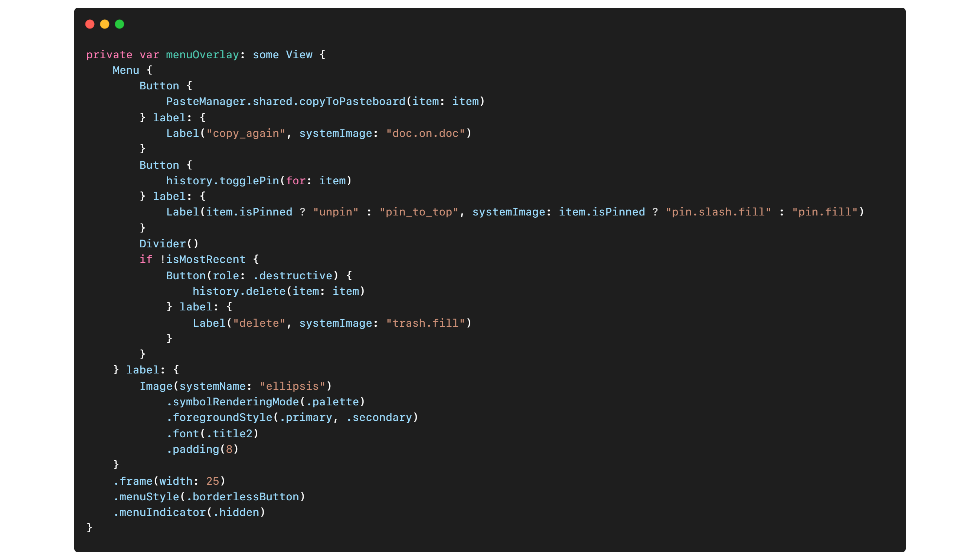Image resolution: width=980 pixels, height=560 pixels.
Task: Click PasteManager.shared.copyToPasteboard call
Action: point(285,102)
